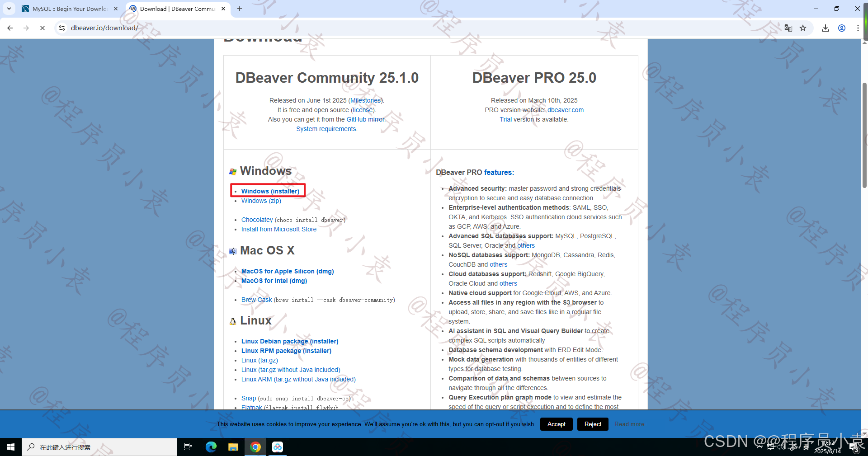This screenshot has height=456, width=868.
Task: Open File Explorer from taskbar
Action: 233,447
